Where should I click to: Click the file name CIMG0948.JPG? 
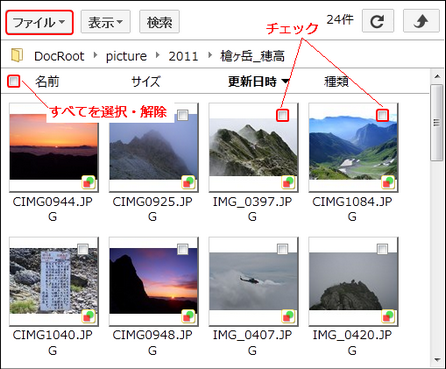pos(152,343)
